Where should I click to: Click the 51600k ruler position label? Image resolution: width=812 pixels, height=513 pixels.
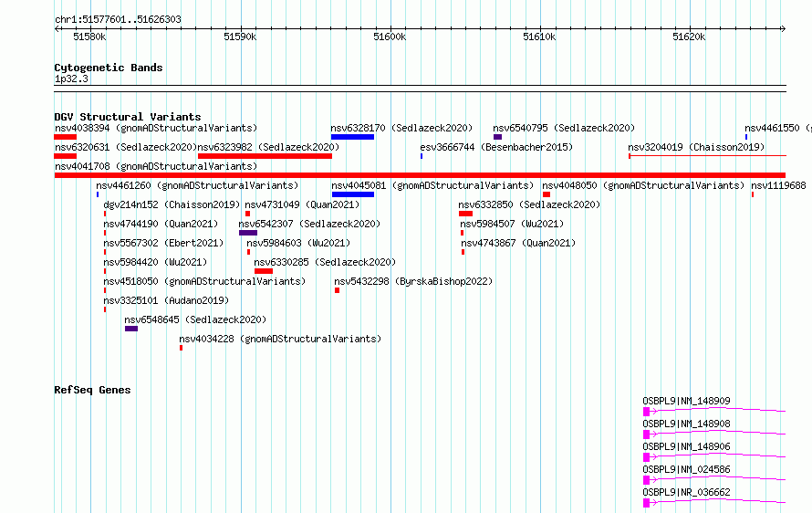(390, 37)
